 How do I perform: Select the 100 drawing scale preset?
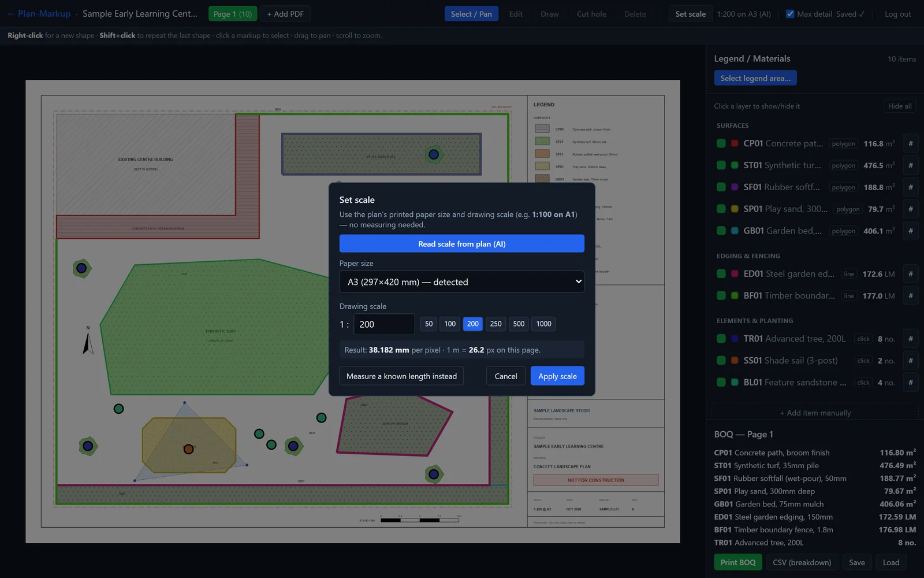tap(450, 324)
